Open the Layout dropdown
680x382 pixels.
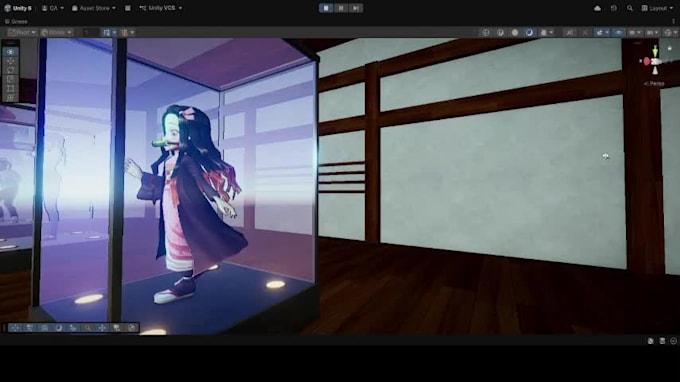click(657, 8)
